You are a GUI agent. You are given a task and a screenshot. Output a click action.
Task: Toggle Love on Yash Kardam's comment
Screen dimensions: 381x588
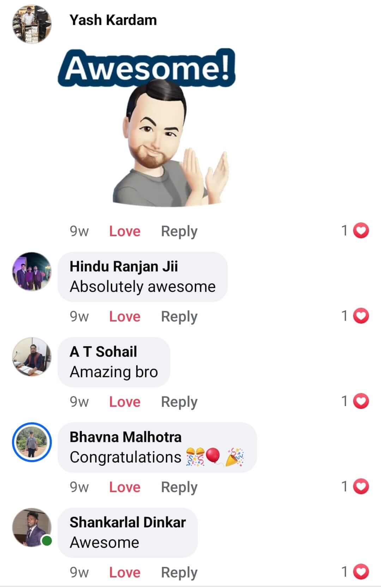125,231
